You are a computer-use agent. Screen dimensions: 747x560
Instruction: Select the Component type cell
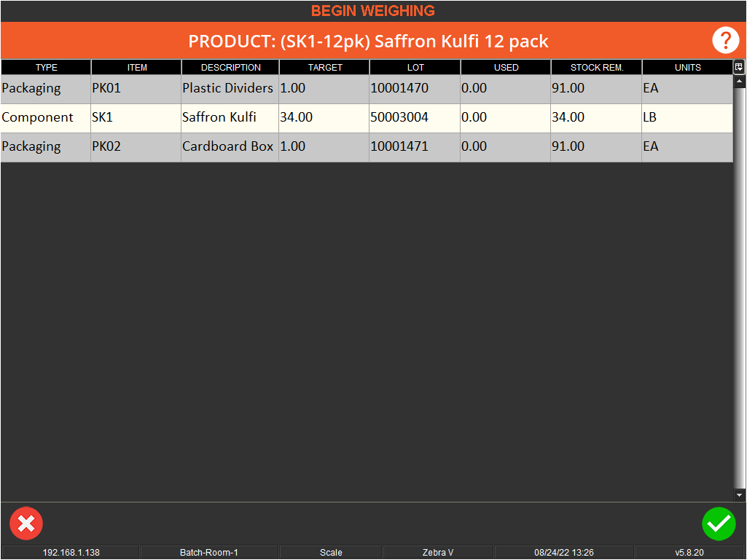click(x=46, y=118)
